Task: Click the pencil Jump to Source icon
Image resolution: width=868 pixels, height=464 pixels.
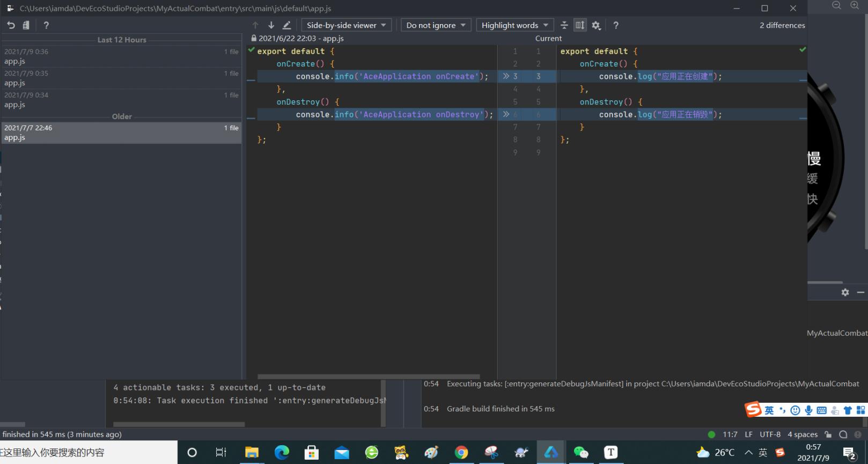Action: click(x=287, y=25)
